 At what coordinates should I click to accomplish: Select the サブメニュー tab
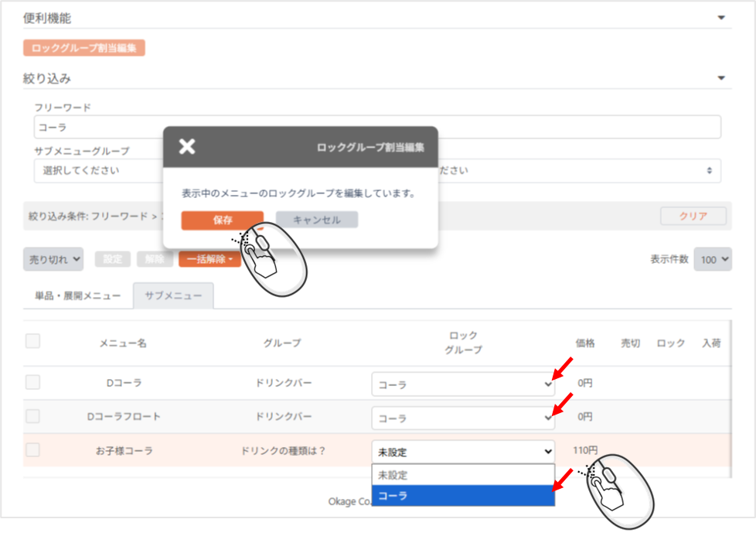click(173, 296)
